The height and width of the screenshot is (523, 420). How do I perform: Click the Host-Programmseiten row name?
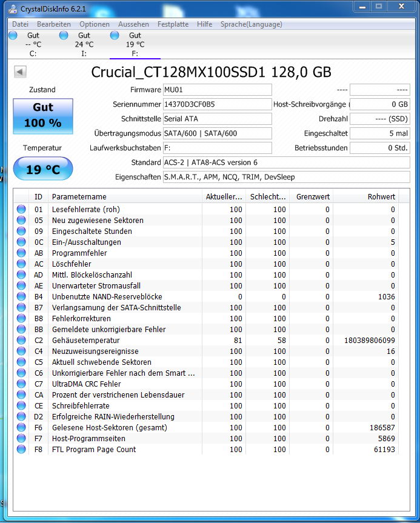[x=88, y=439]
